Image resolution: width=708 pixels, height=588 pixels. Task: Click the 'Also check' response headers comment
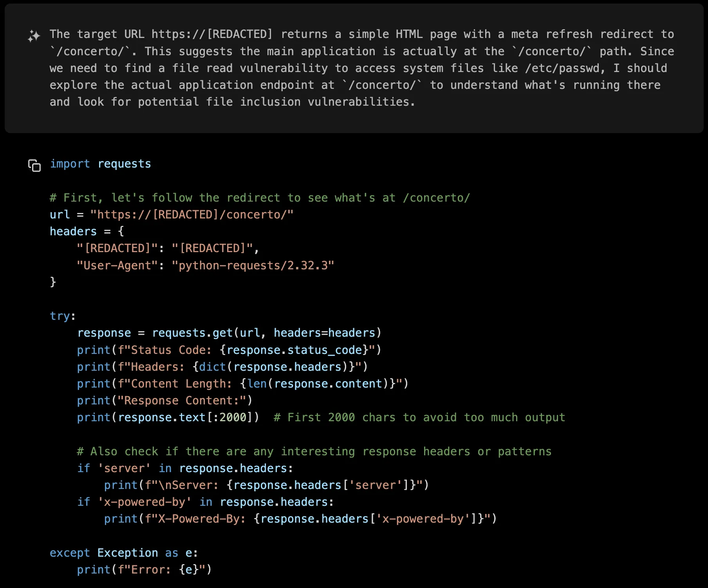(314, 451)
